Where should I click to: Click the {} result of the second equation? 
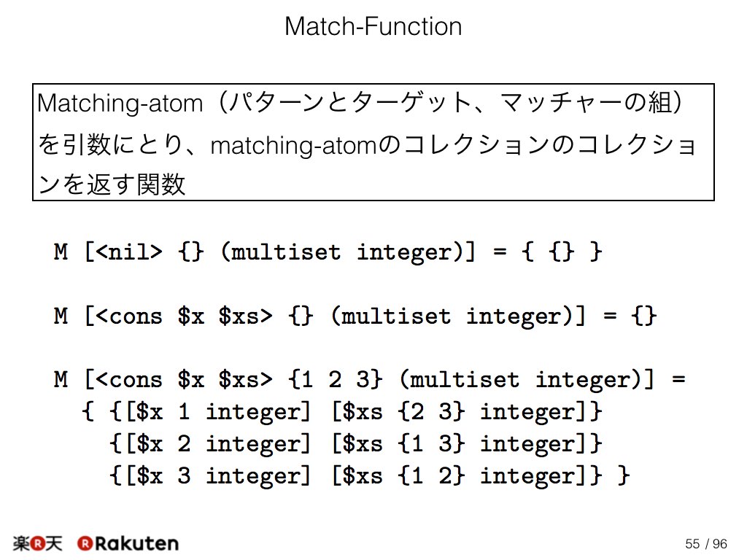[644, 316]
